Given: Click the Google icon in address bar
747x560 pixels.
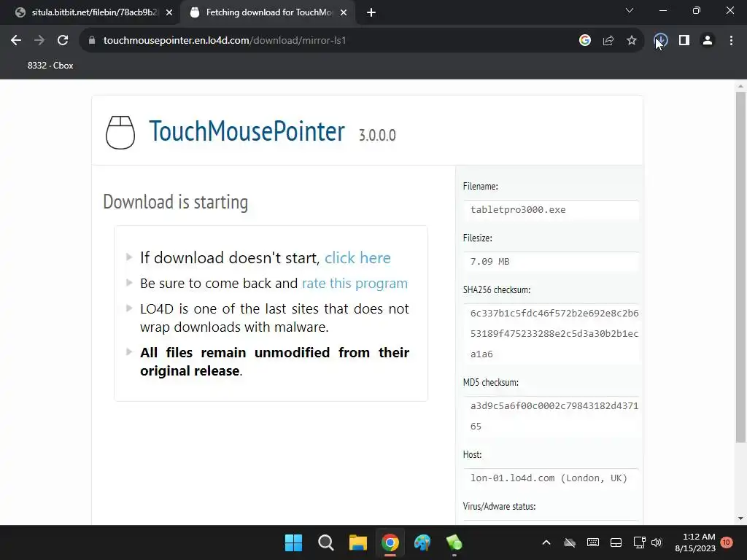Looking at the screenshot, I should 585,41.
